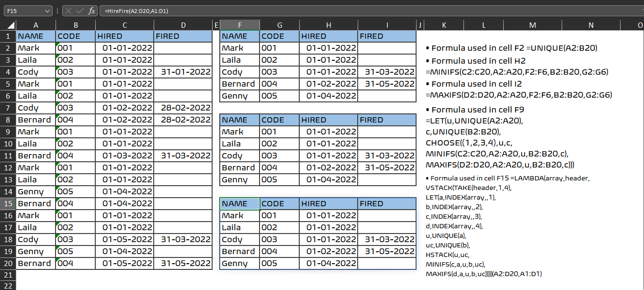
Task: Click cell D1 FIRED header
Action: point(183,36)
